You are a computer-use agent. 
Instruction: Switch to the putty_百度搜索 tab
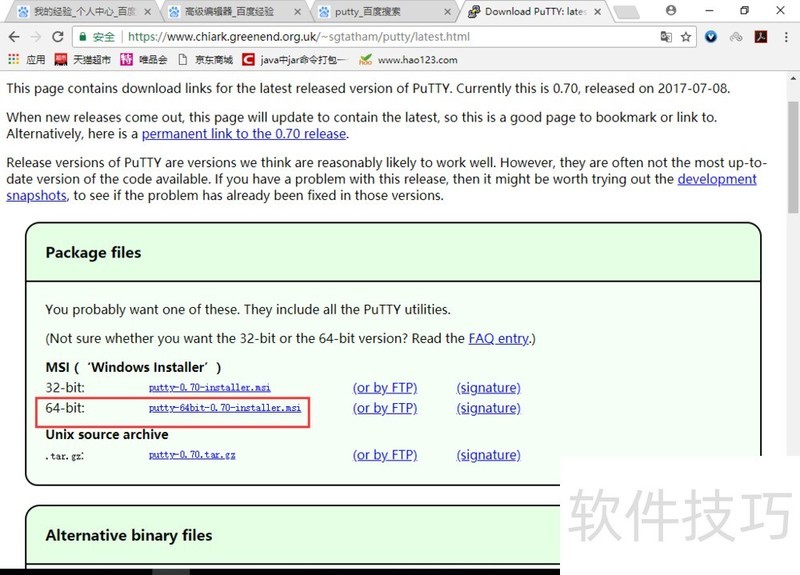[x=378, y=12]
